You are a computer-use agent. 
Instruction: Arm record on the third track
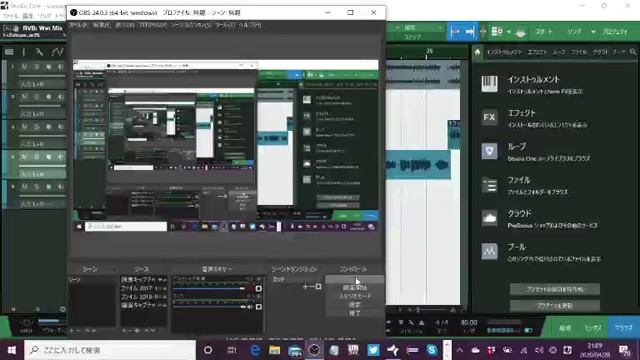click(x=49, y=127)
